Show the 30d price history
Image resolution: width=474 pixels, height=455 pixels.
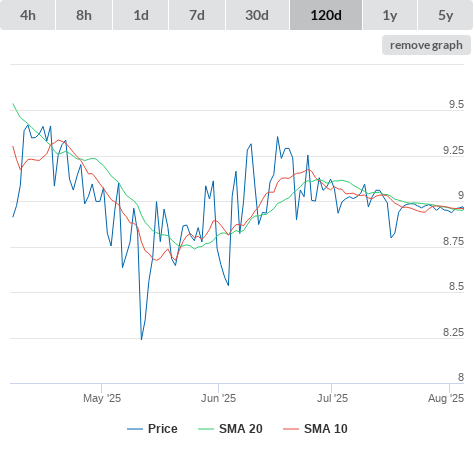(257, 15)
